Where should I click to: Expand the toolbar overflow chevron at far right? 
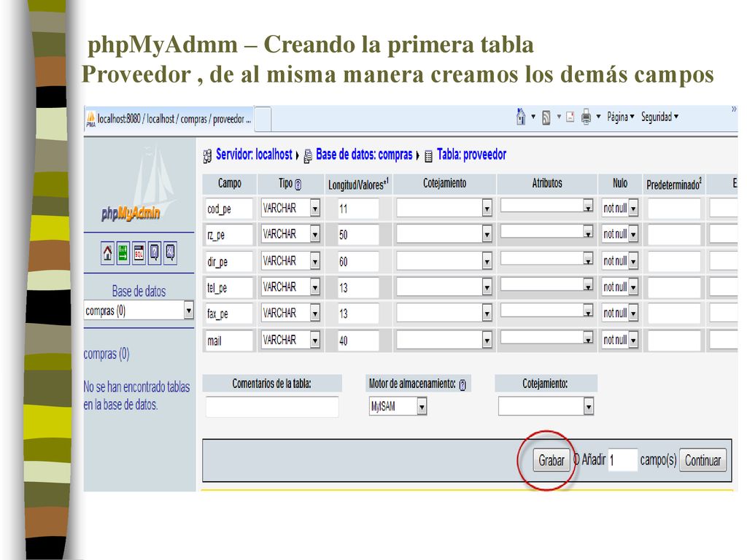click(x=734, y=109)
